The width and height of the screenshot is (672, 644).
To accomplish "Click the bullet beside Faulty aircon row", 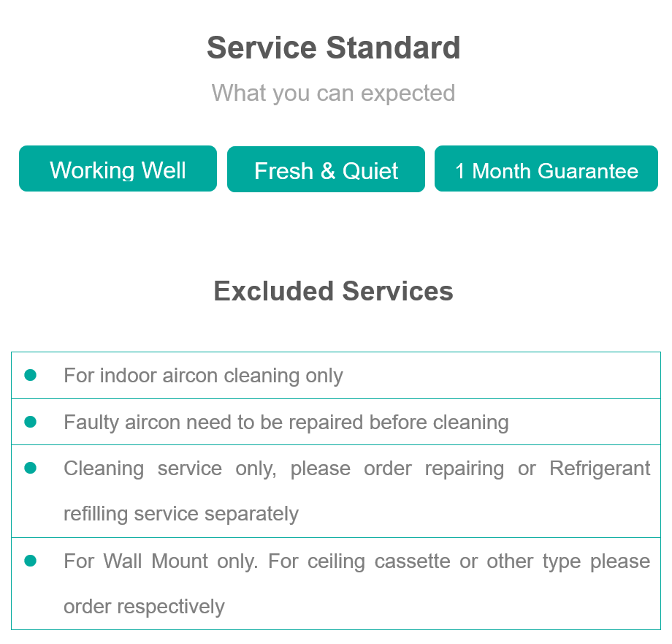I will coord(31,422).
